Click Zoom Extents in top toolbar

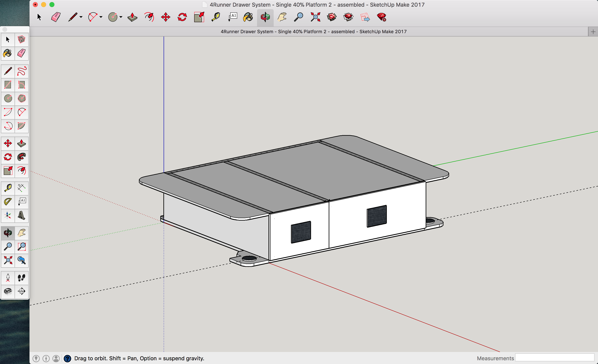coord(315,17)
